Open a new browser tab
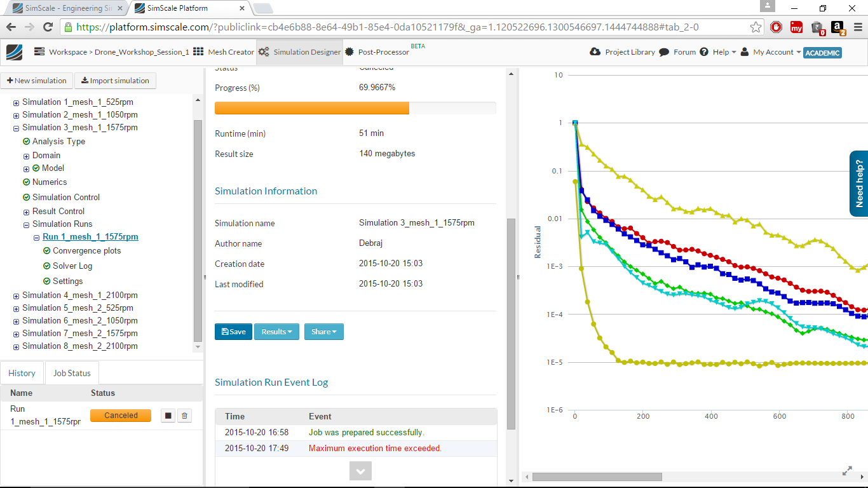The width and height of the screenshot is (868, 488). tap(262, 8)
